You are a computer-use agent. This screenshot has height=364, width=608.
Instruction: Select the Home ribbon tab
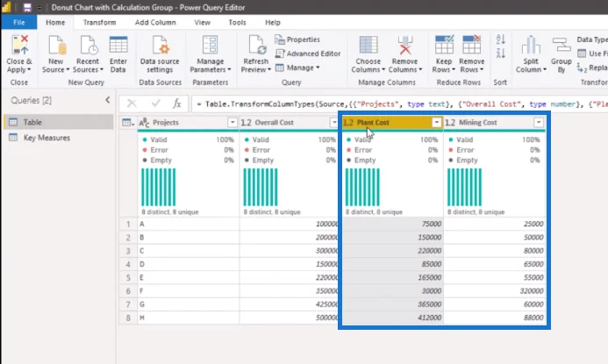[x=55, y=23]
